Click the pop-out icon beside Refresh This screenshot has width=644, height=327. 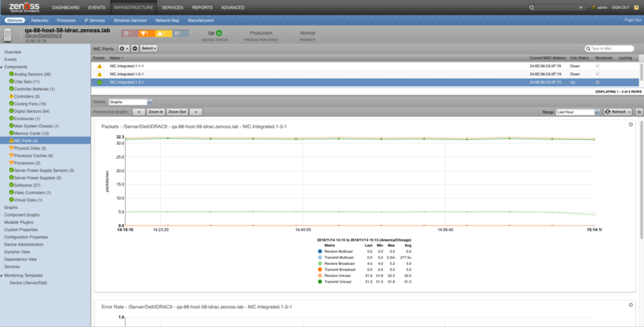639,112
